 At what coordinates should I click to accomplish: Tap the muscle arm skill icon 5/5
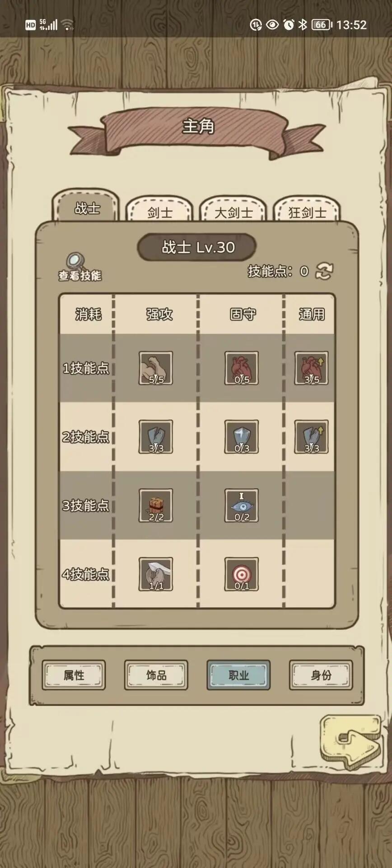pyautogui.click(x=156, y=368)
